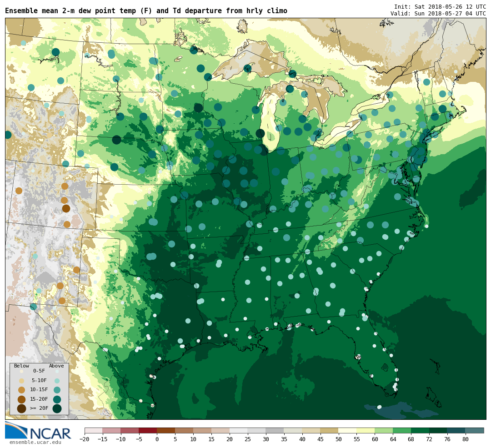Pick the colorbar swatch between 35 and 40
Viewport: 491px width, 448px height.
tap(293, 430)
